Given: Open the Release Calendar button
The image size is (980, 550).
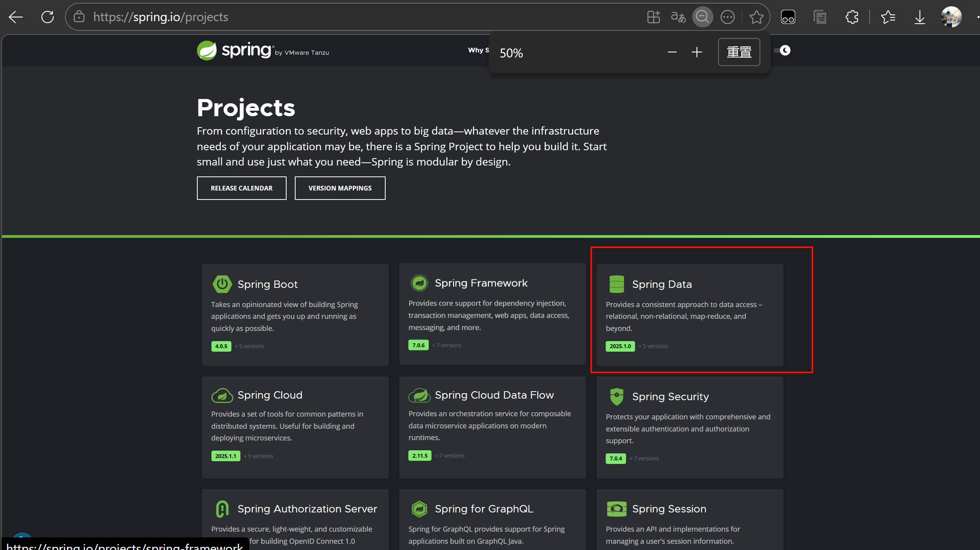Looking at the screenshot, I should (x=242, y=188).
